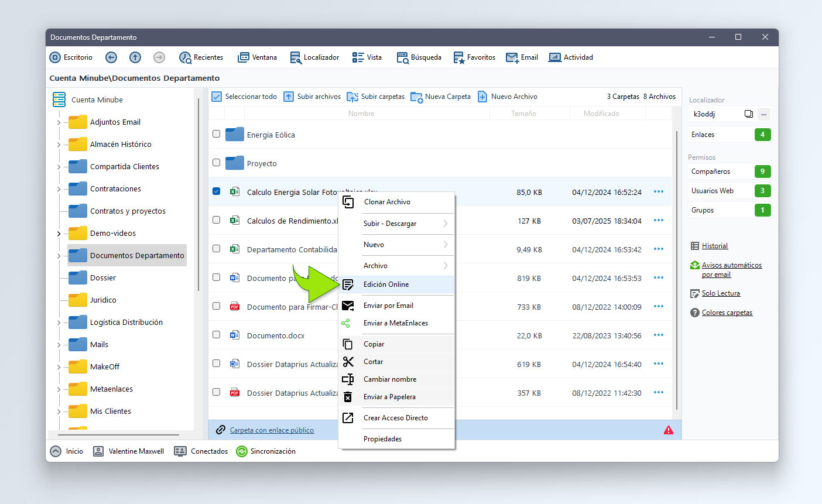The height and width of the screenshot is (504, 822).
Task: Open the Búsqueda search icon
Action: [403, 57]
